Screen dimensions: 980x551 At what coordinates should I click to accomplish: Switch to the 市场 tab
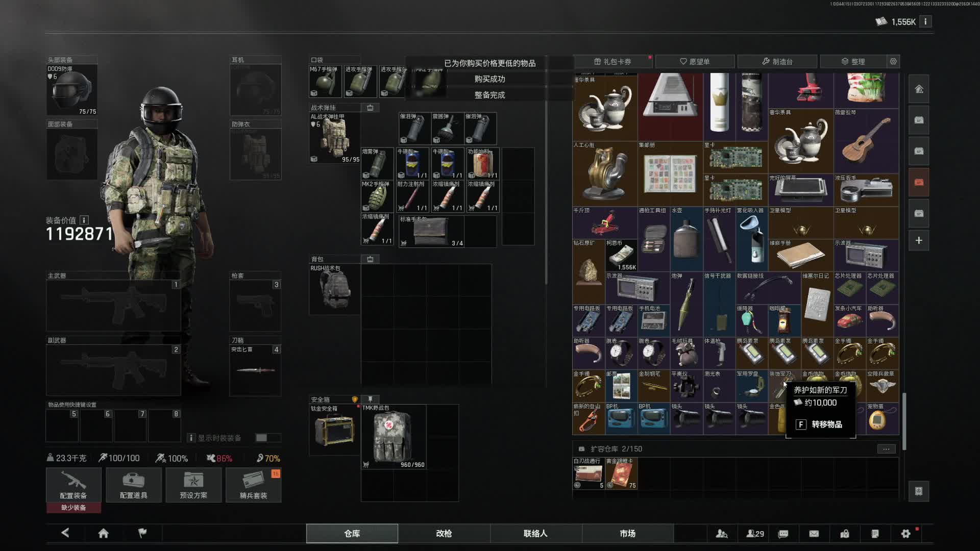[627, 533]
